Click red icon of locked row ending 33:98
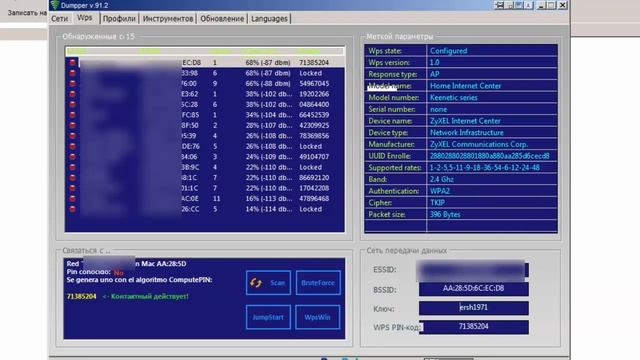The image size is (640, 360). coord(73,73)
